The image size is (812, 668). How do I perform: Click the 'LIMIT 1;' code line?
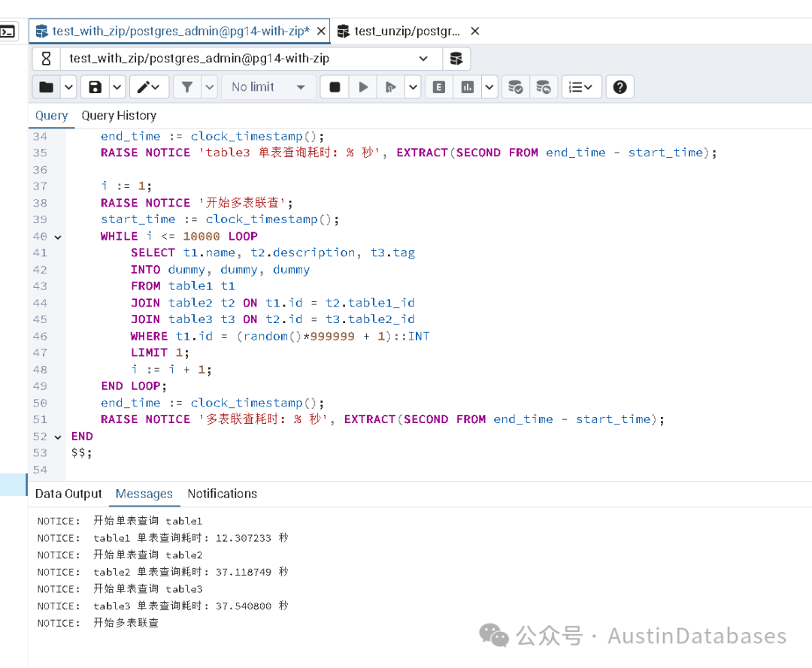pos(160,353)
